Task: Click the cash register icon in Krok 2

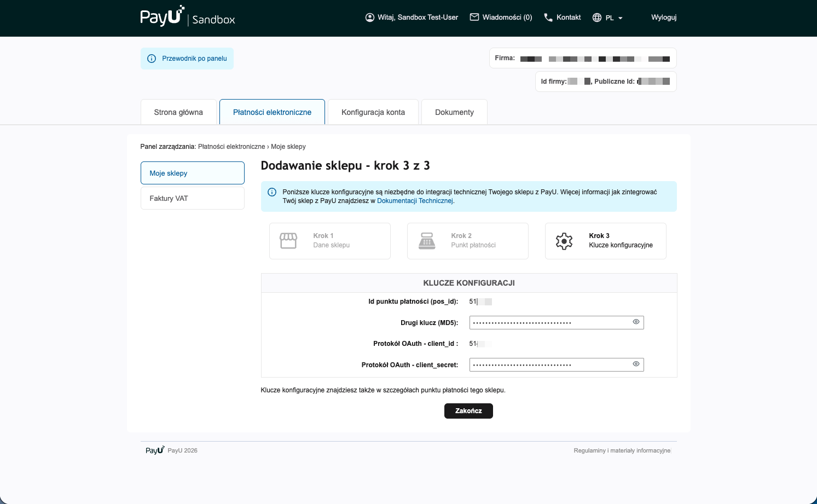Action: (x=427, y=241)
